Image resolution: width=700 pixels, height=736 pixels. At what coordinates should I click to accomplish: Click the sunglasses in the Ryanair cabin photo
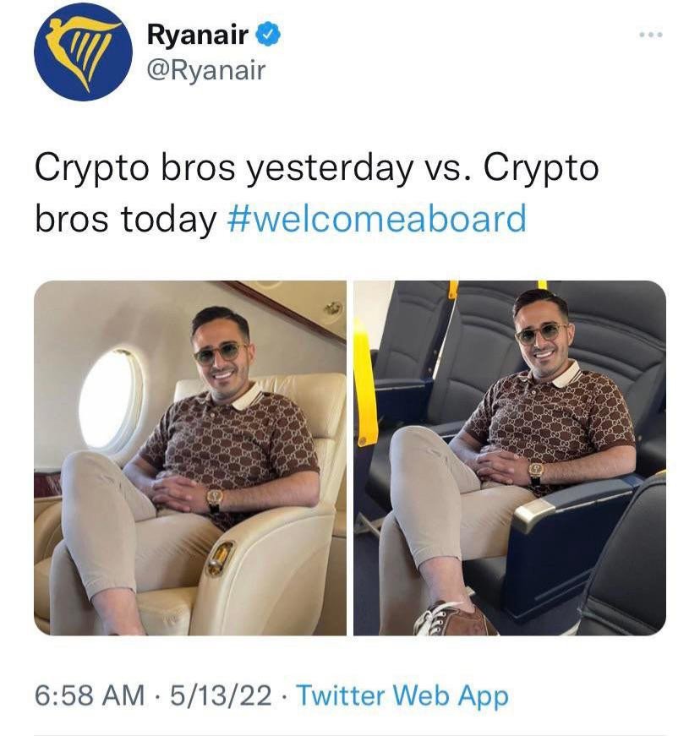point(540,335)
